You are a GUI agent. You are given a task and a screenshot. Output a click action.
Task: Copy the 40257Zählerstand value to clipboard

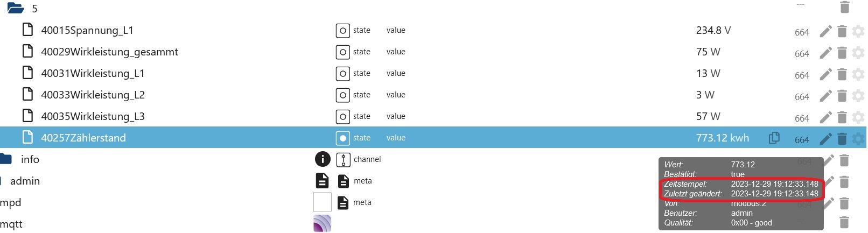coord(774,138)
